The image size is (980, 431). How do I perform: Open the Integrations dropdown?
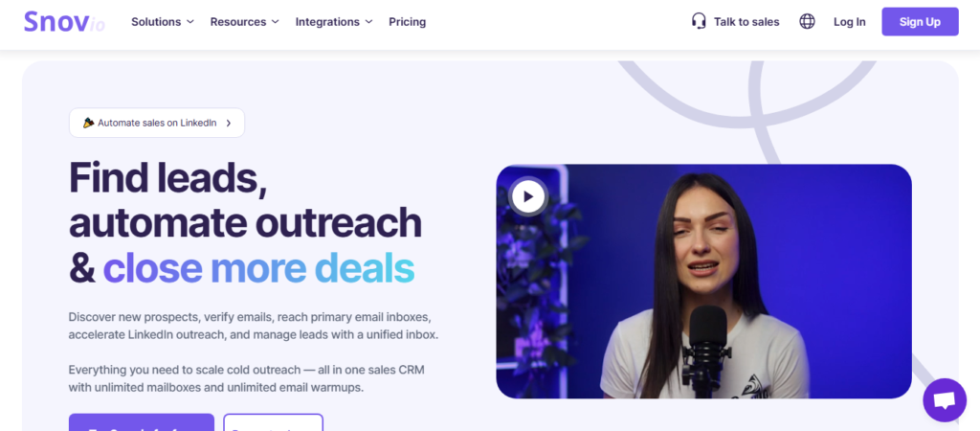pos(334,22)
